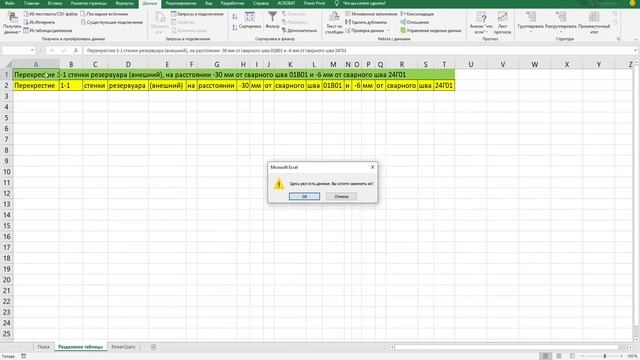Select cell with text 'резервуара' in row 2
This screenshot has height=360, width=640.
[x=128, y=85]
